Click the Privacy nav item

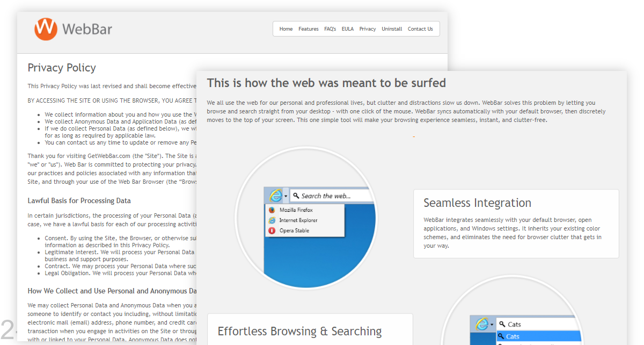coord(368,28)
